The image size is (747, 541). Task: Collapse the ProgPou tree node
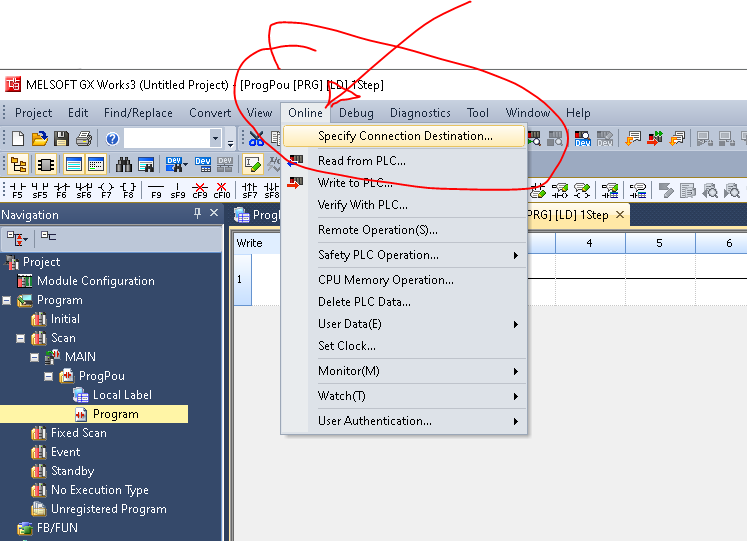(x=49, y=376)
